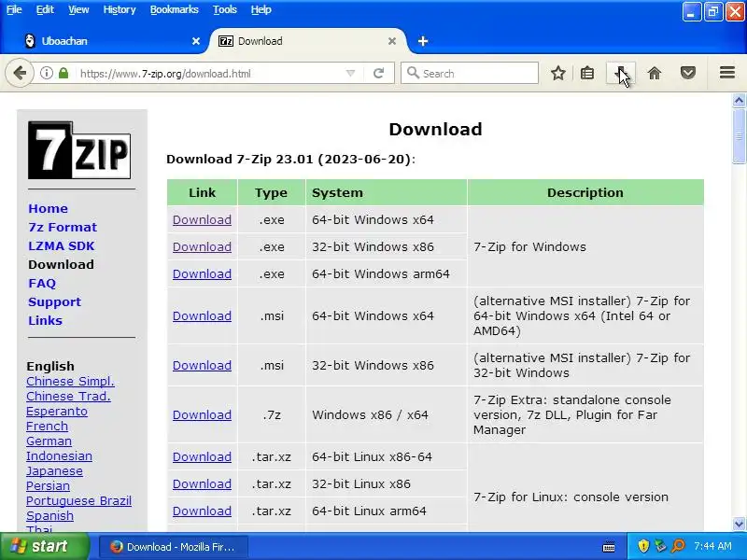Switch language to French

[x=48, y=427]
